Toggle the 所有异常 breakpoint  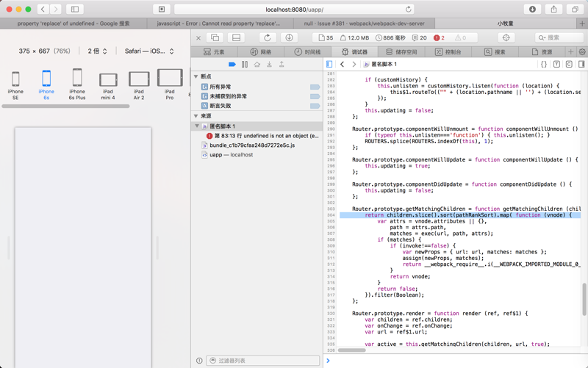click(x=315, y=87)
